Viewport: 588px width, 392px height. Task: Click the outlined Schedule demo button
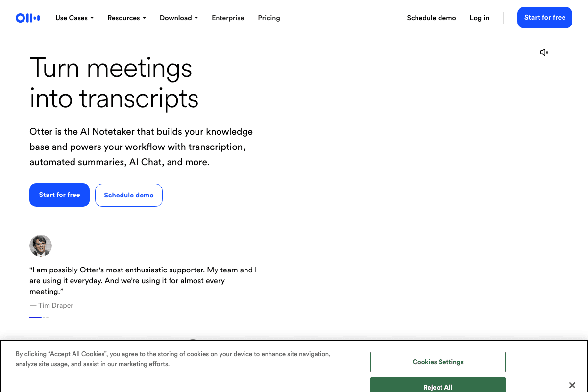(129, 195)
